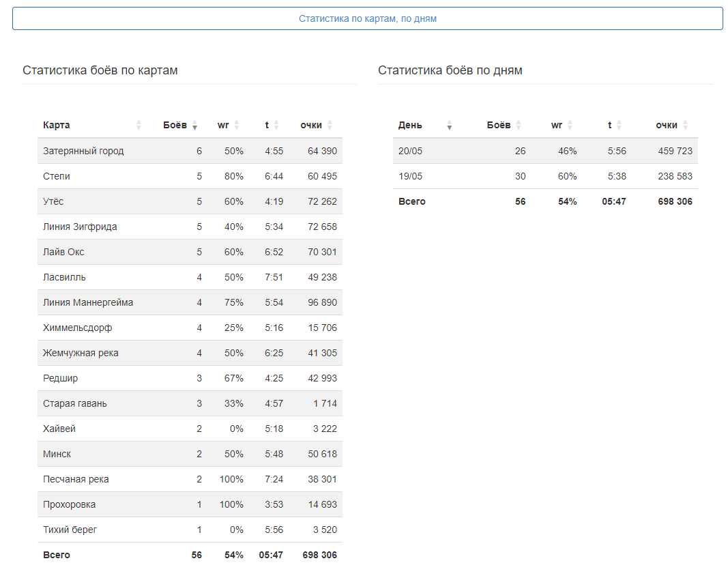The image size is (728, 578).
Task: Click the 80% win rate cell
Action: pyautogui.click(x=233, y=177)
